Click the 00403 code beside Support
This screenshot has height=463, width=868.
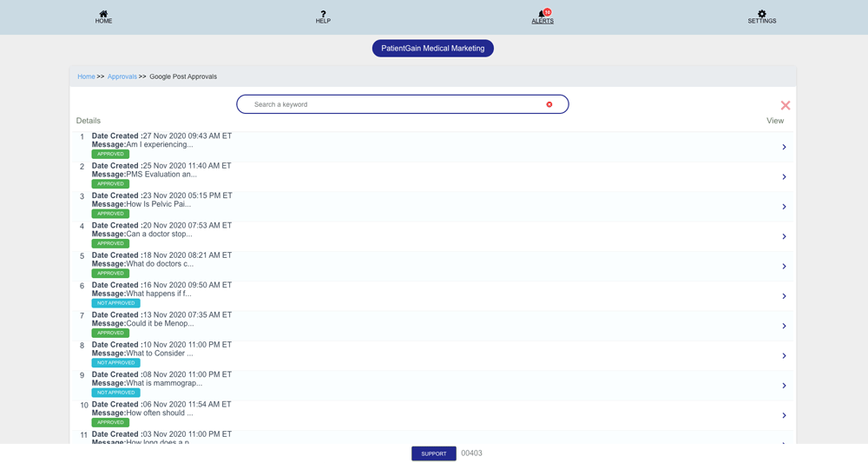[x=471, y=453]
